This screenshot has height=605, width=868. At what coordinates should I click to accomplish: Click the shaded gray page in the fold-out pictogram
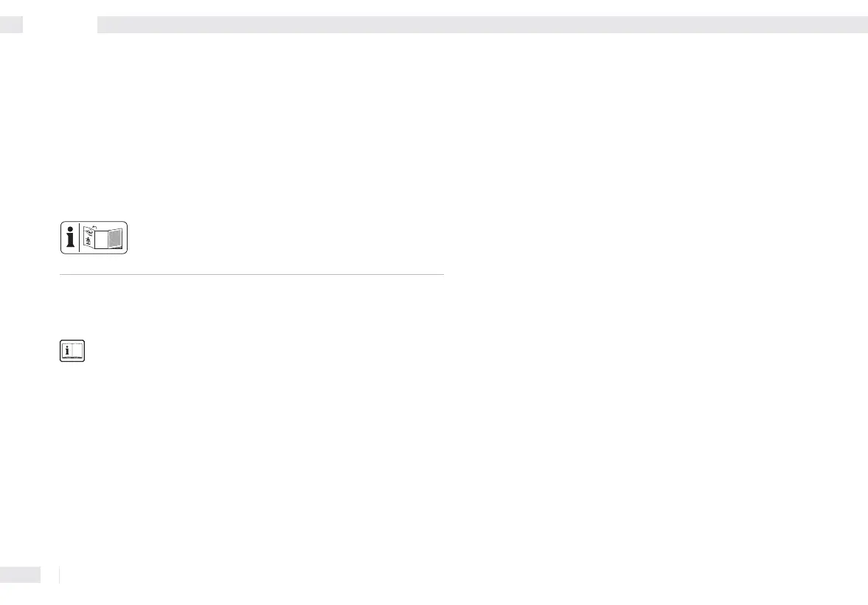click(x=114, y=238)
